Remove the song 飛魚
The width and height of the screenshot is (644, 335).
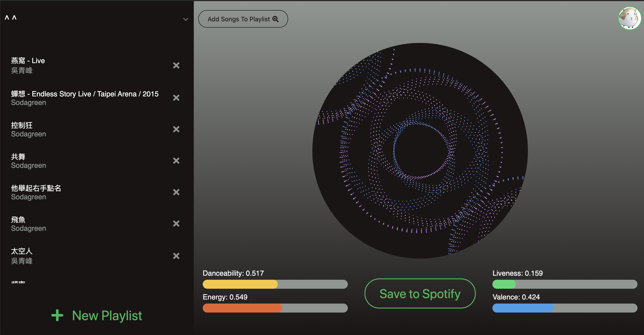176,224
